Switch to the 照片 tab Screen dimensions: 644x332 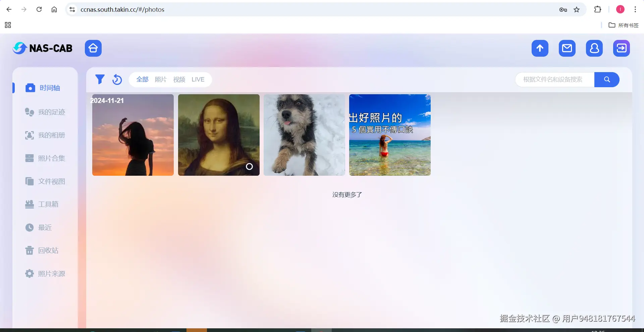coord(161,79)
